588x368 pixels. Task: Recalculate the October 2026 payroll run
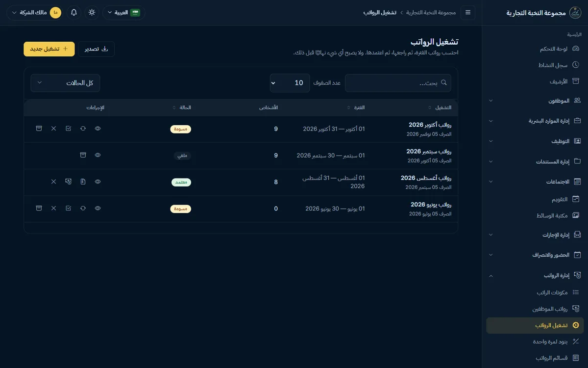pos(83,129)
